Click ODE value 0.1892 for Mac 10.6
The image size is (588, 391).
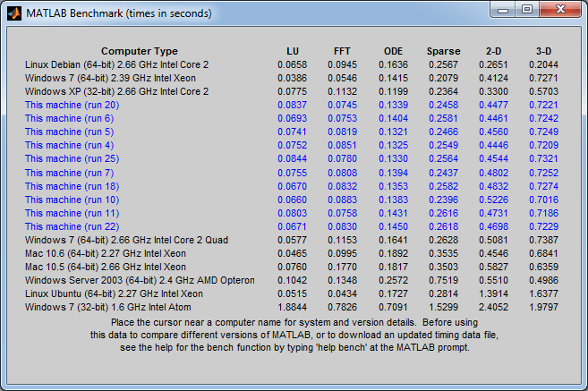[393, 253]
